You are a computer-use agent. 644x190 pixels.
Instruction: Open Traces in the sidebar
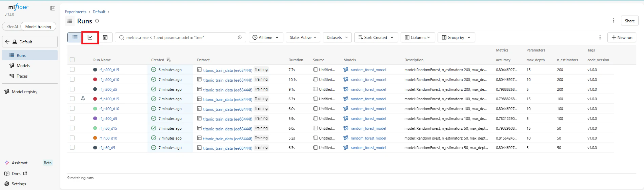[30, 76]
